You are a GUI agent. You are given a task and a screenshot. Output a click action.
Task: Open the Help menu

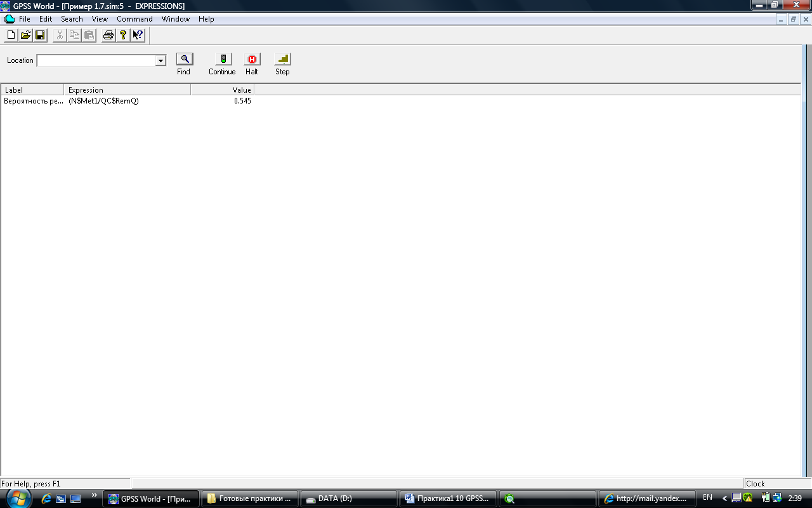206,19
